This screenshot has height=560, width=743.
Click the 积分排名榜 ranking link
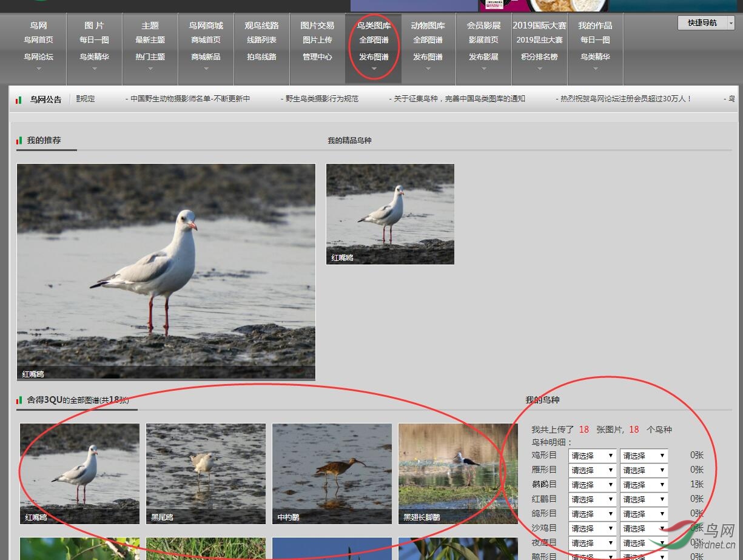pos(539,57)
